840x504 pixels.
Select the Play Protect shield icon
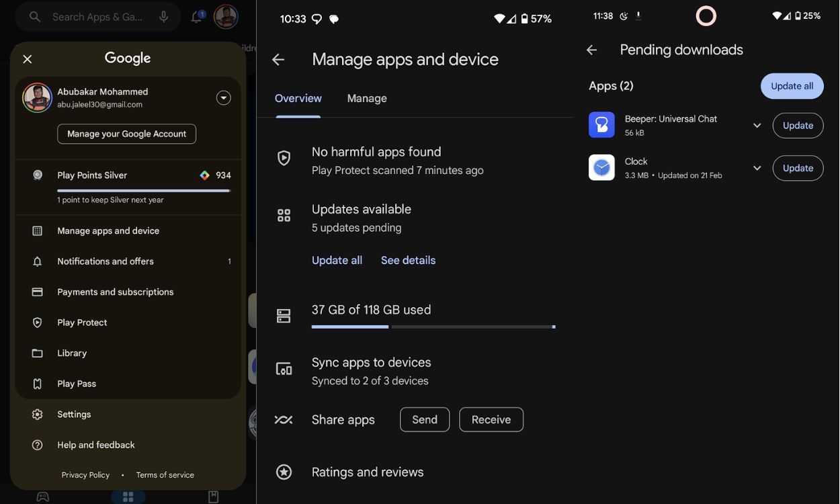point(37,323)
